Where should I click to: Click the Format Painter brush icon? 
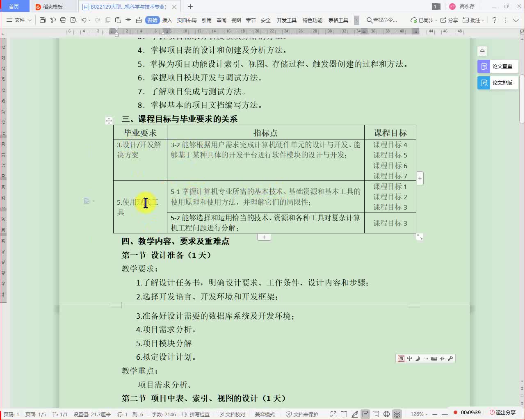(139, 20)
